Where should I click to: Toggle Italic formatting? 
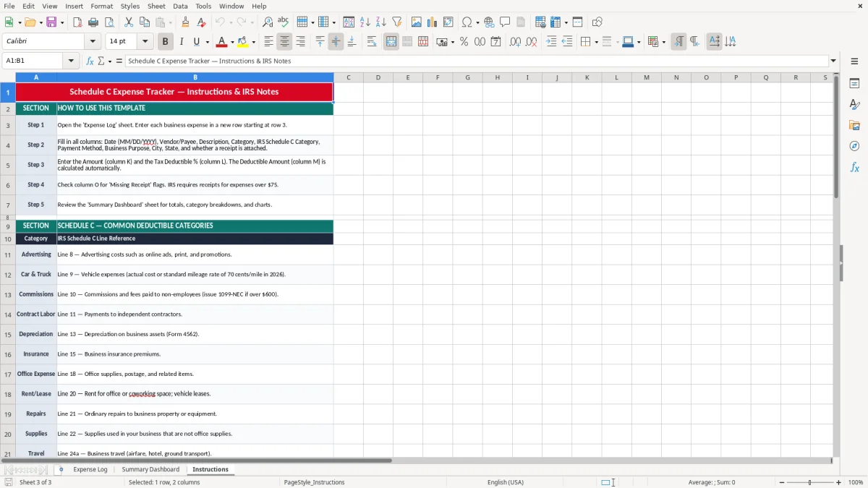tap(181, 42)
